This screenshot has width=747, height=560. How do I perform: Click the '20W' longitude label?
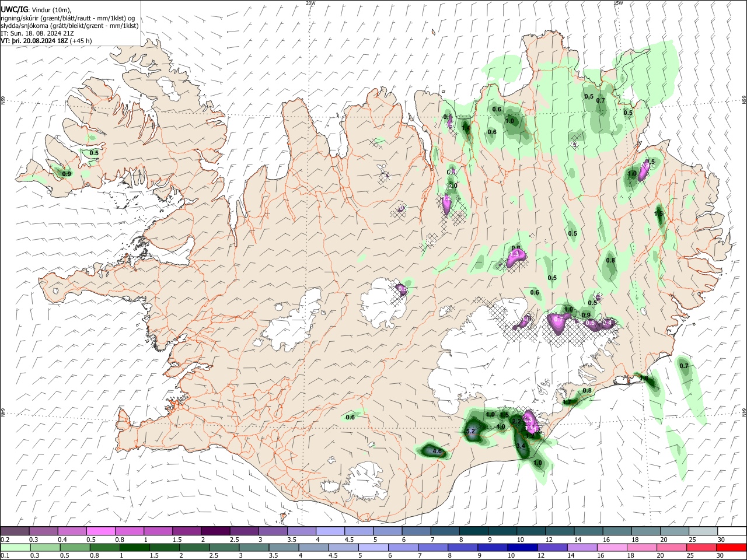coord(310,3)
